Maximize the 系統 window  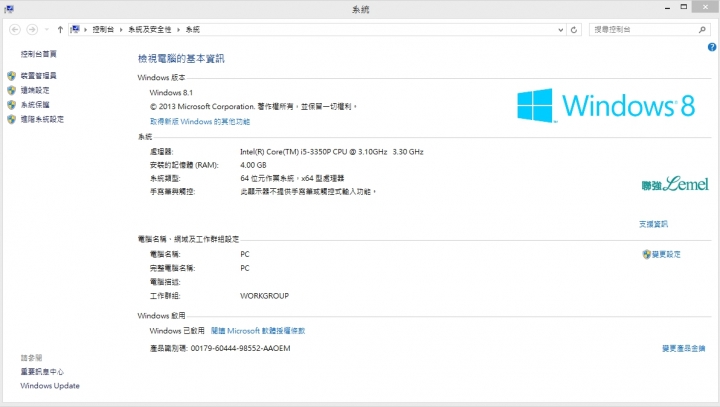pos(684,7)
